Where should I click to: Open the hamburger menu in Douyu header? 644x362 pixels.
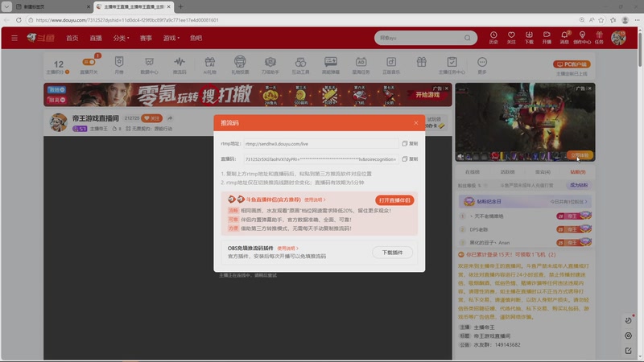[x=14, y=38]
